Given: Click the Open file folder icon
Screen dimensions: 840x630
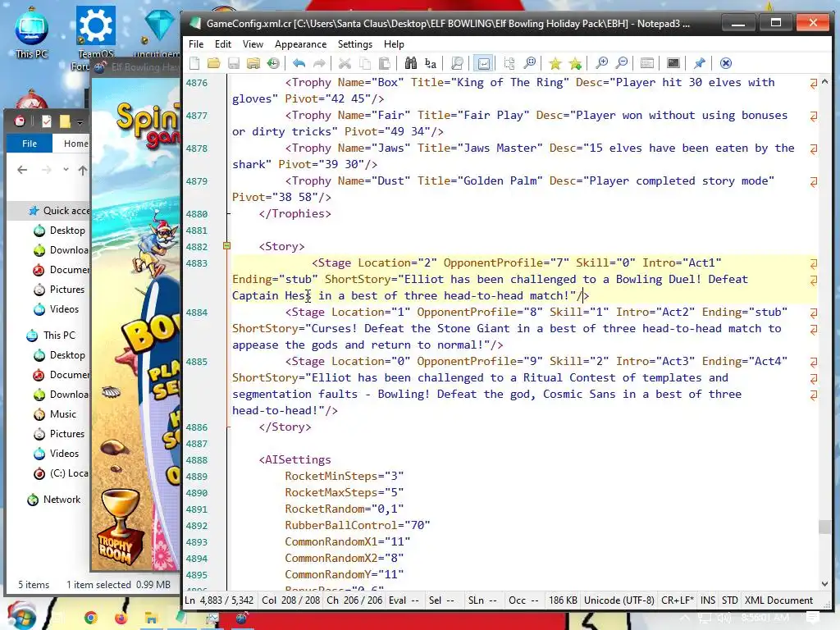Looking at the screenshot, I should tap(214, 63).
